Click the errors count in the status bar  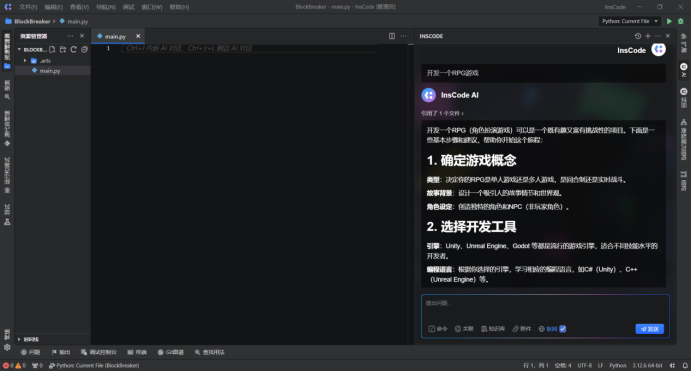point(8,365)
